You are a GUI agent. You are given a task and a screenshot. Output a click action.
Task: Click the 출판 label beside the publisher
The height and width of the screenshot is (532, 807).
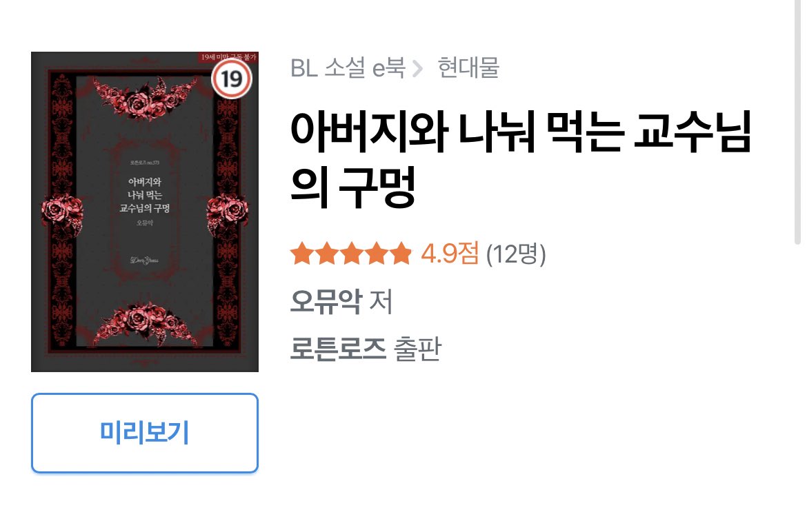(x=417, y=349)
